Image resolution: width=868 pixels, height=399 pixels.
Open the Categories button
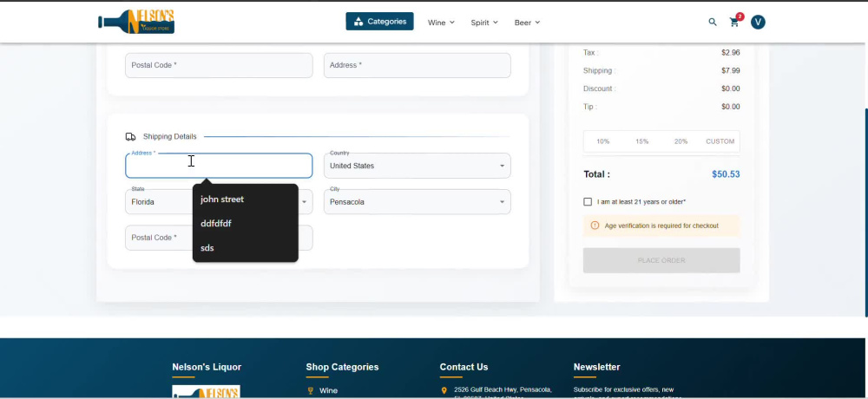click(380, 22)
